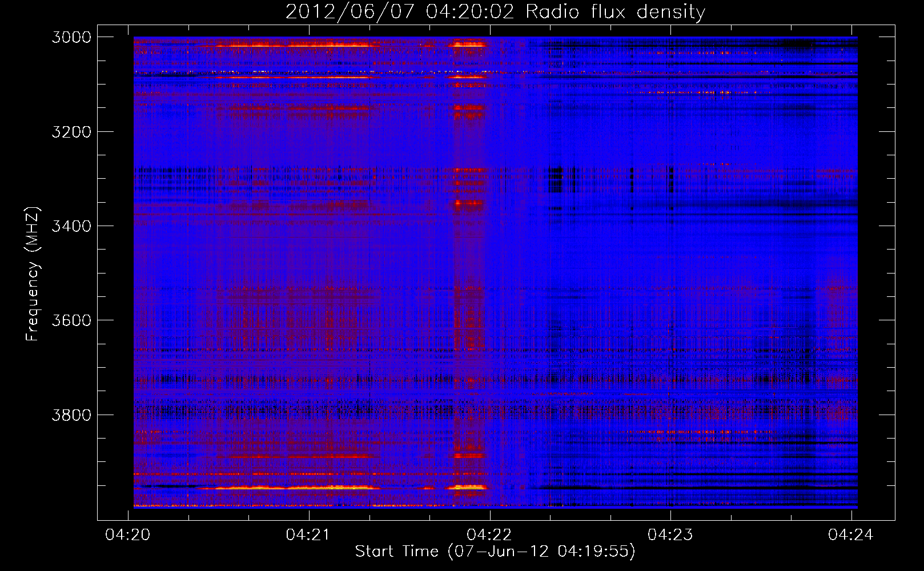Click the 3800 frequency tick label
Image resolution: width=924 pixels, height=571 pixels.
click(x=71, y=415)
